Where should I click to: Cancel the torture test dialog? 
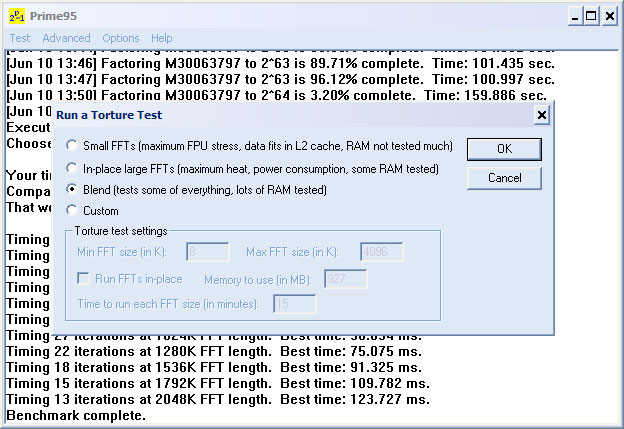[x=504, y=178]
